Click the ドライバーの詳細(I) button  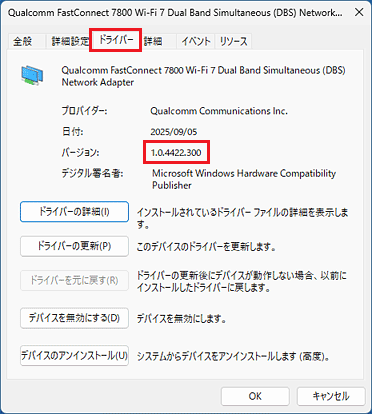[x=74, y=212]
